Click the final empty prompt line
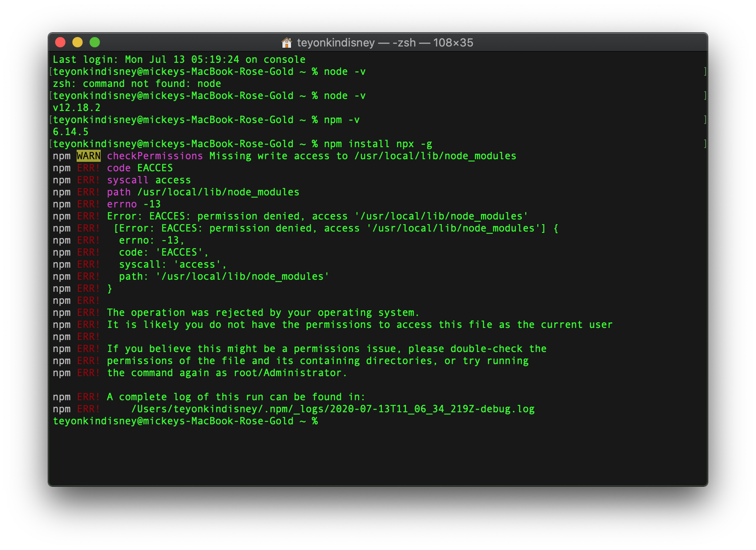 pos(185,421)
